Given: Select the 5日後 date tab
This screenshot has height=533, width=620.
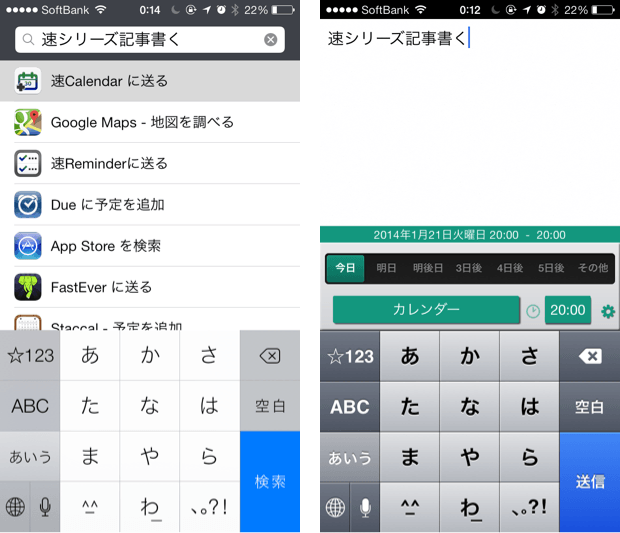Looking at the screenshot, I should (x=551, y=268).
